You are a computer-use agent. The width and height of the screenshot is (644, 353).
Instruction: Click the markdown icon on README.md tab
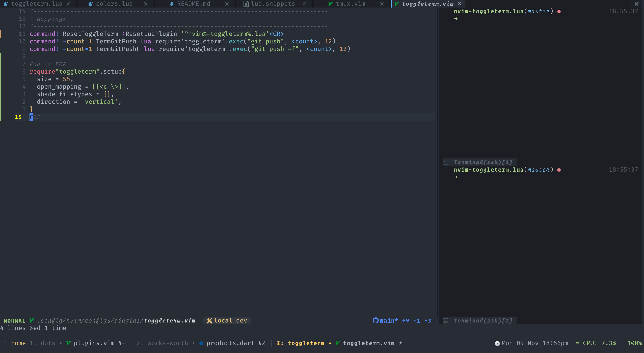click(172, 4)
